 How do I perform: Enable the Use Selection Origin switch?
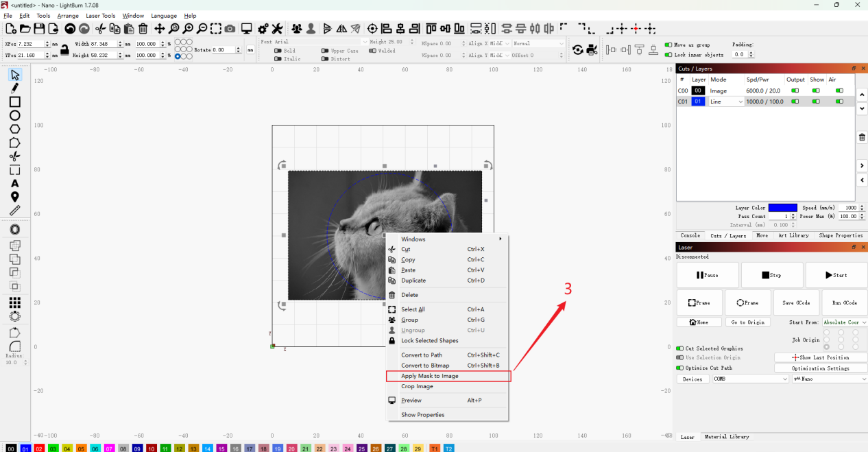click(x=680, y=357)
